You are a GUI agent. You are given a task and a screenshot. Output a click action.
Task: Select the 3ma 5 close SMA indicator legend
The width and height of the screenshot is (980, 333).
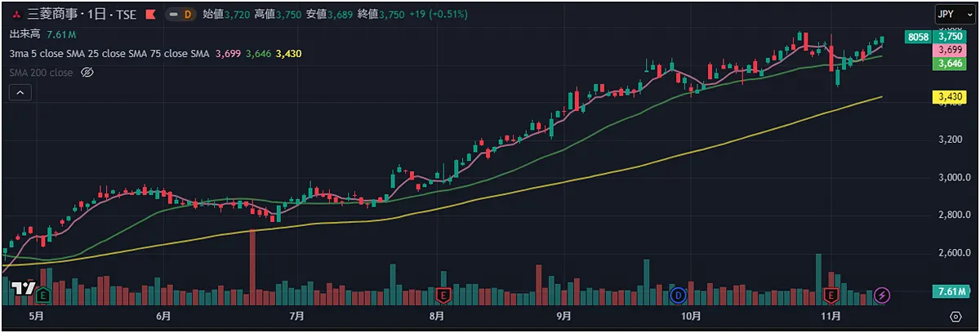109,53
